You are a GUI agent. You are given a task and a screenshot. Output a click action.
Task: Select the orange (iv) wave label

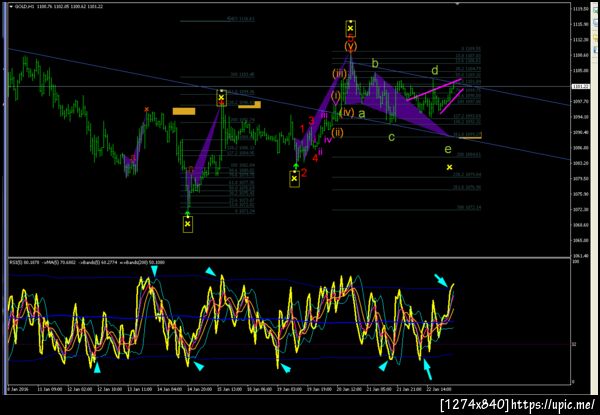tap(347, 113)
